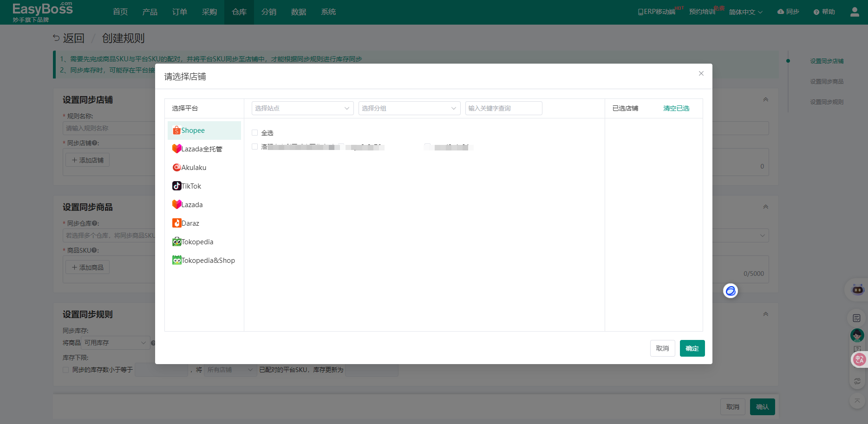Open the robot assistant floating icon
This screenshot has height=424, width=868.
point(857,290)
